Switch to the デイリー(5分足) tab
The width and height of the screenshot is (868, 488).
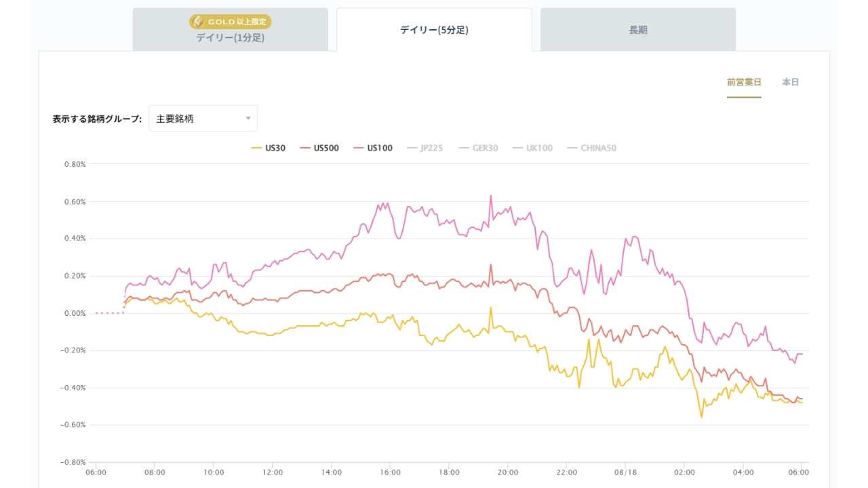(x=434, y=30)
